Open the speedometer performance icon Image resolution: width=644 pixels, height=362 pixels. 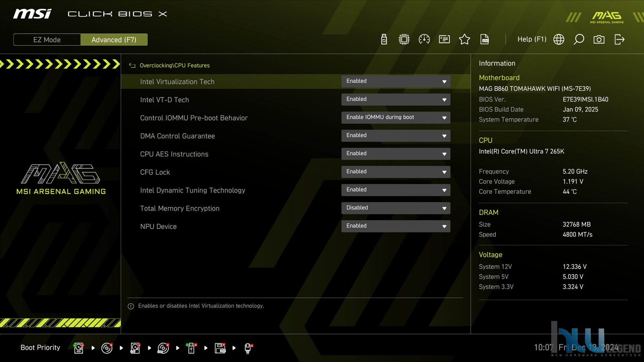[424, 39]
